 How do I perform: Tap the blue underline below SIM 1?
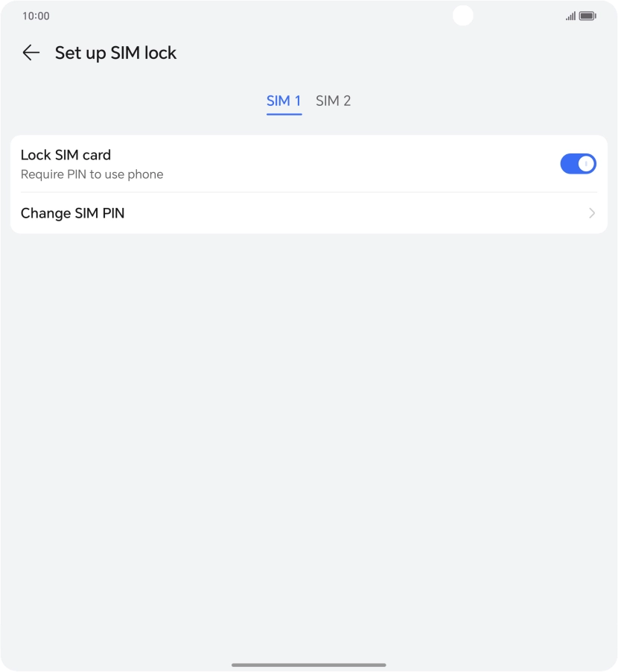point(284,114)
